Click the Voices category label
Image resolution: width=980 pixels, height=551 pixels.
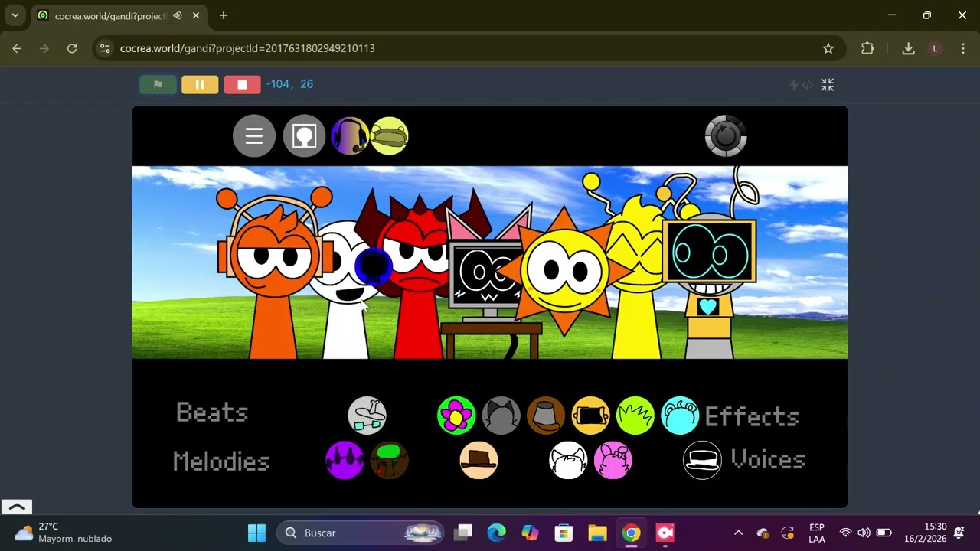768,459
